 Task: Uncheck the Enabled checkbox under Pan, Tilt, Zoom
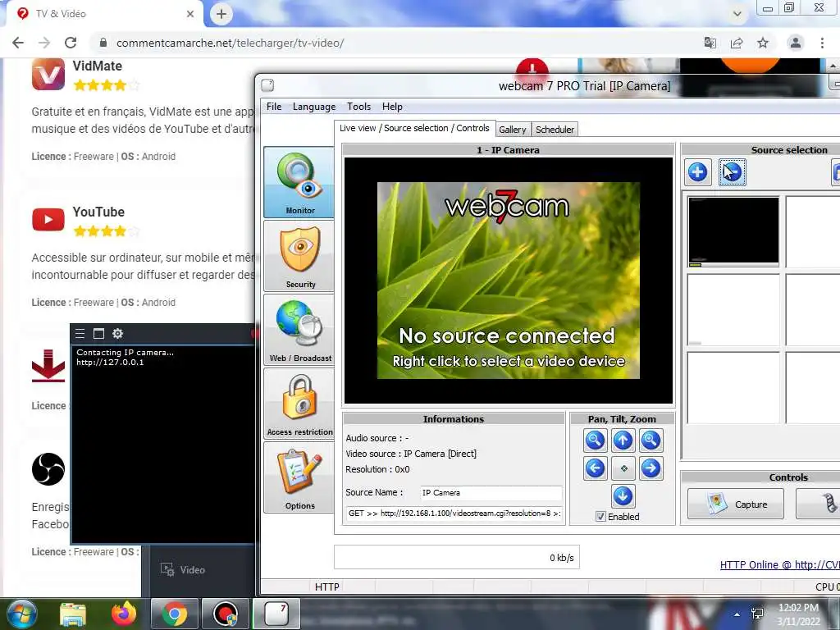600,517
